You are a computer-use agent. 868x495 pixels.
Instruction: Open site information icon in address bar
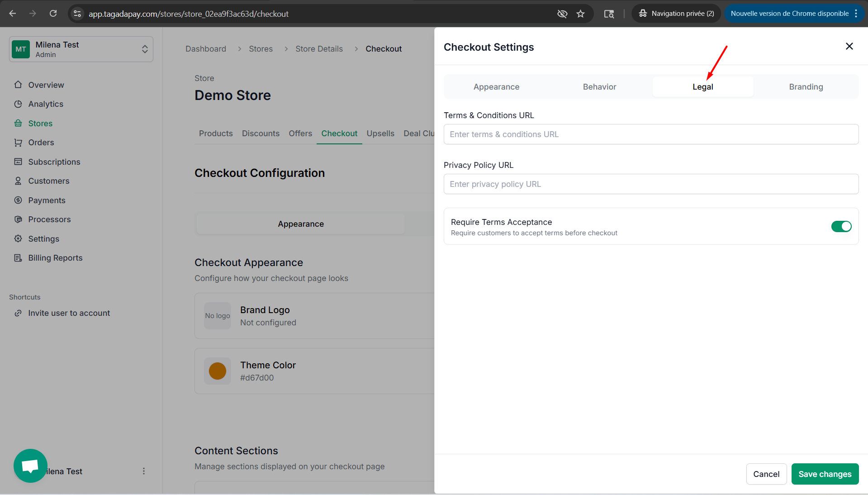coord(77,14)
